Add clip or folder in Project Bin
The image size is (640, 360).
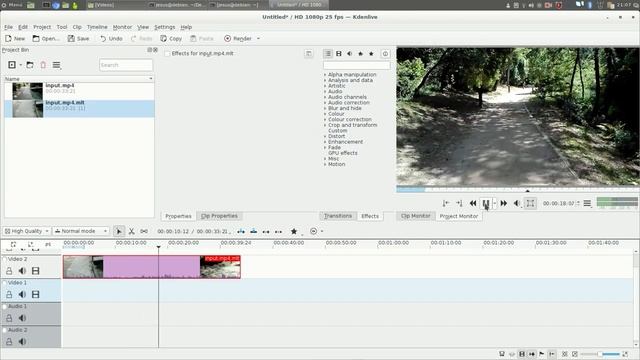[12, 65]
